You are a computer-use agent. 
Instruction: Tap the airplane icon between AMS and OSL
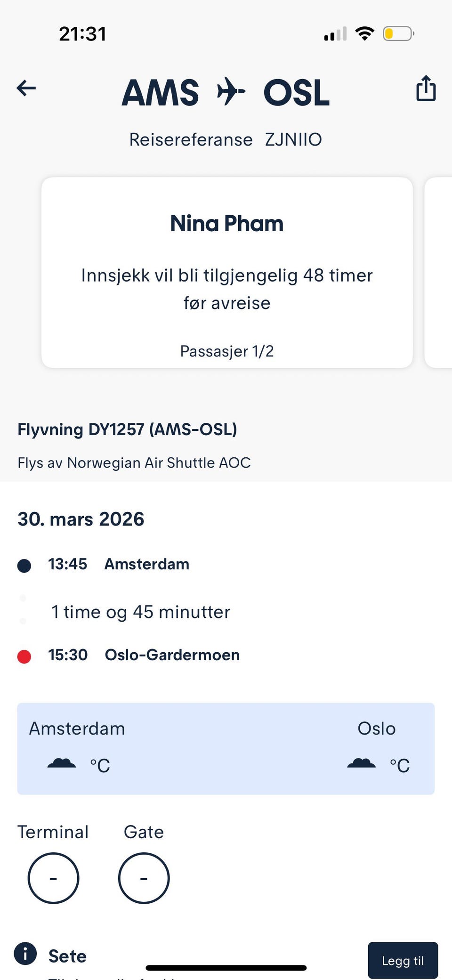(x=231, y=91)
